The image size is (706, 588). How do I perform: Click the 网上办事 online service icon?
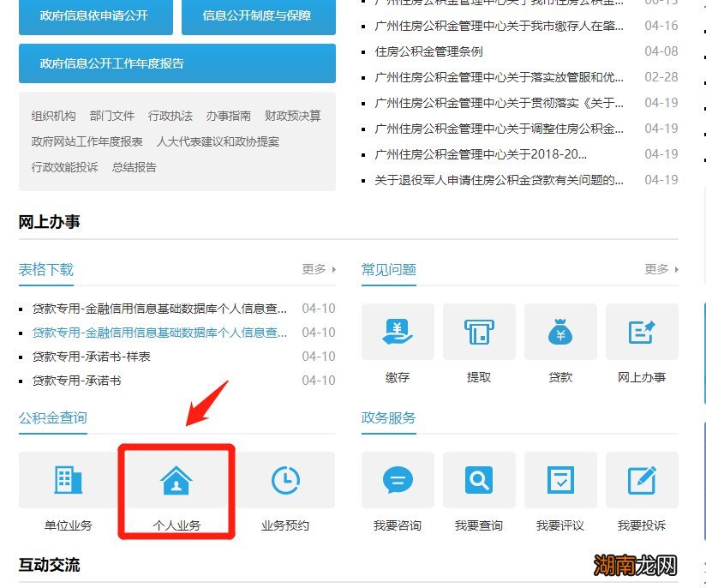click(641, 332)
